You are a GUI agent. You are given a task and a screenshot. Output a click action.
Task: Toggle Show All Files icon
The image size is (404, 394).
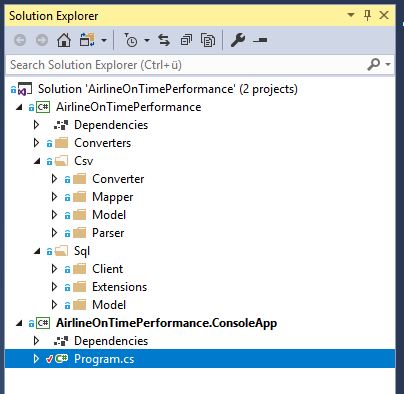(208, 40)
